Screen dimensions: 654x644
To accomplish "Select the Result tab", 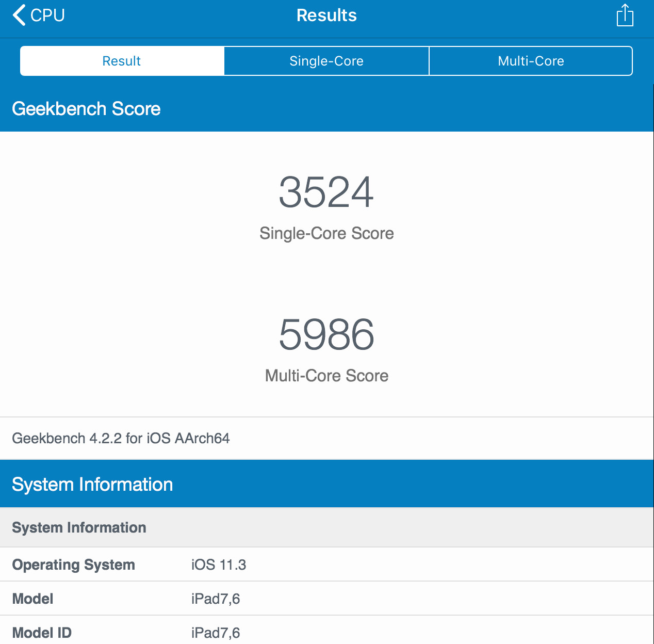I will [121, 61].
